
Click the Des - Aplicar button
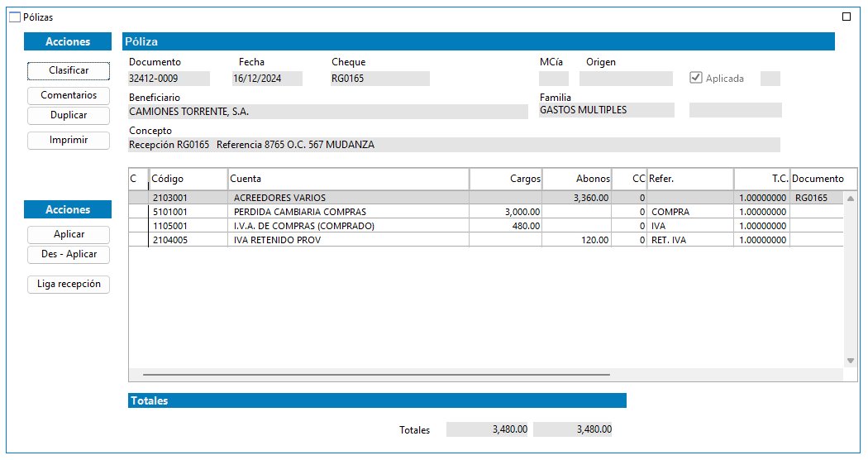click(69, 254)
